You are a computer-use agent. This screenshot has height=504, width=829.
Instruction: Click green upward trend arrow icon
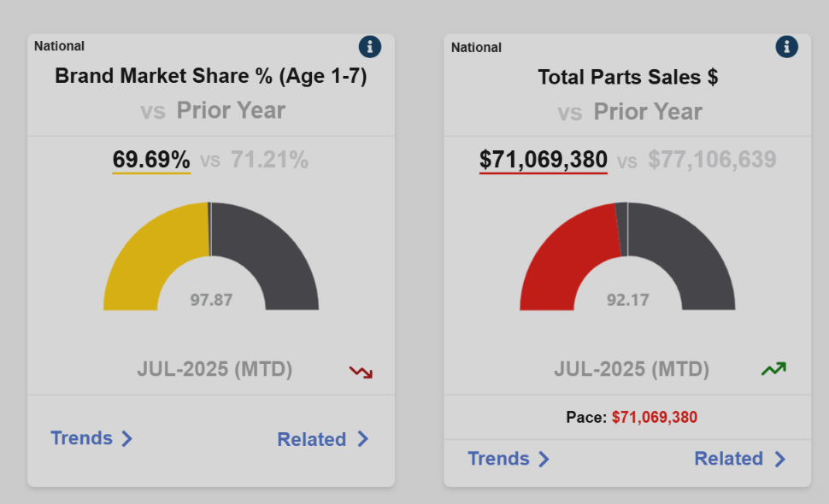pos(774,369)
